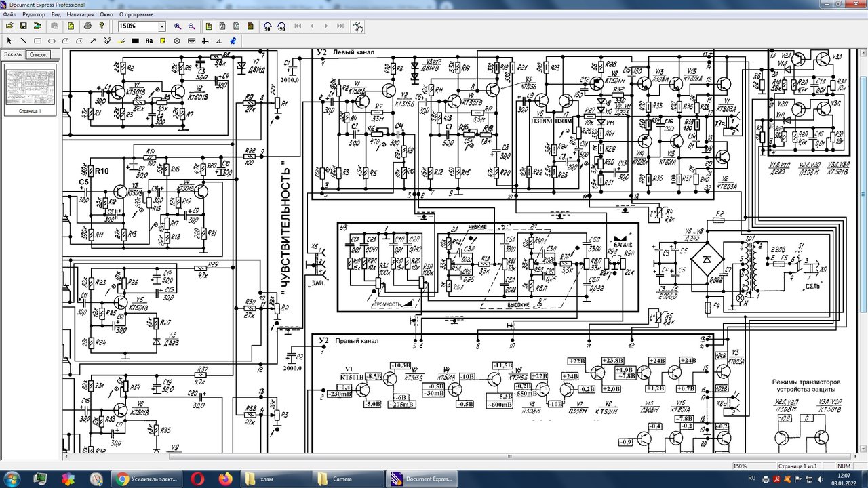Select the Highlighter tool
868x488 pixels.
(x=121, y=41)
